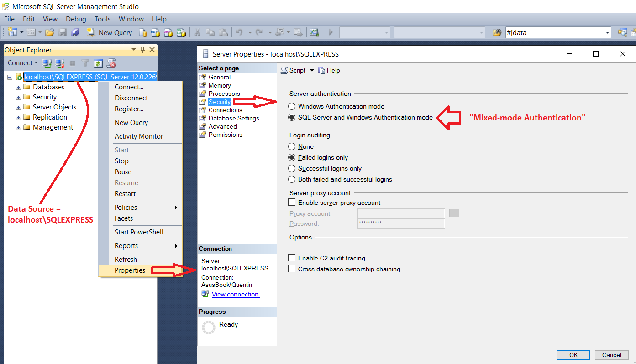Click the Database Engine Query icon
The height and width of the screenshot is (364, 636).
143,32
